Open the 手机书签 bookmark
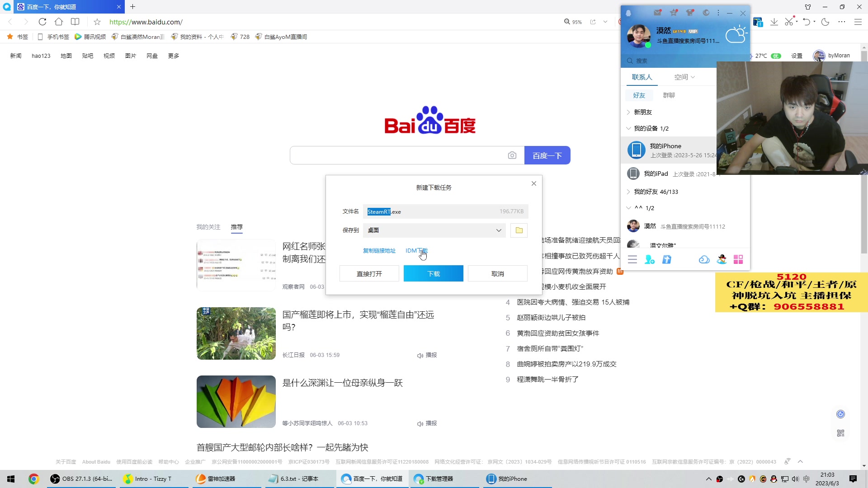 coord(53,37)
